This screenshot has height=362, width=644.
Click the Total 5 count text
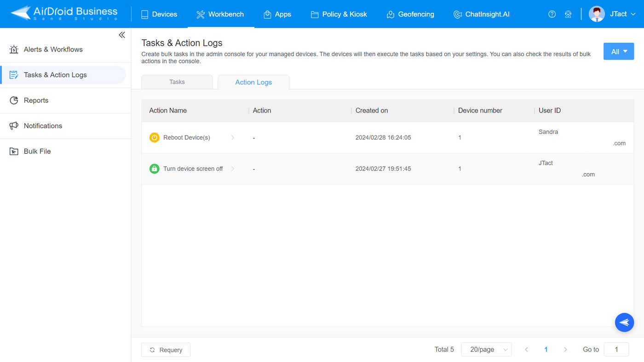pos(444,350)
